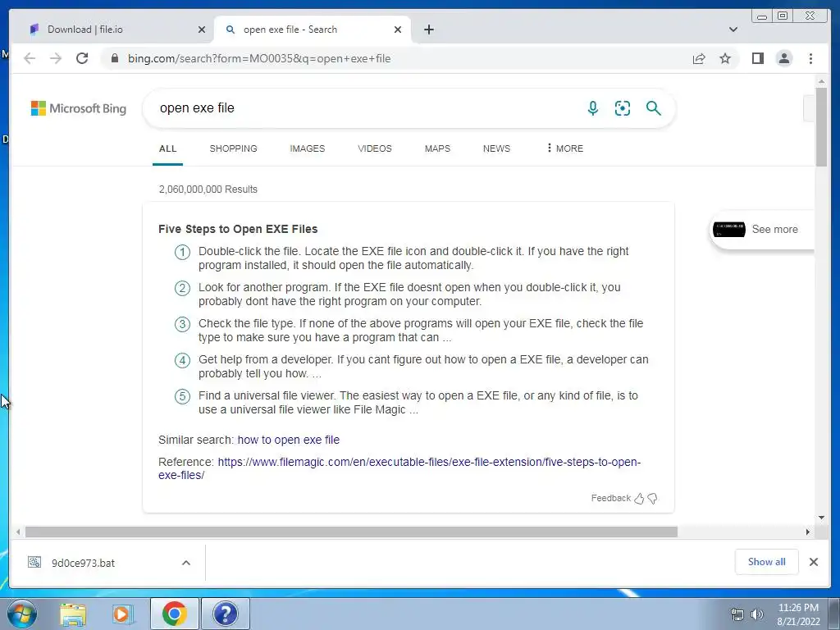
Task: Switch to SHOPPING results
Action: 233,148
